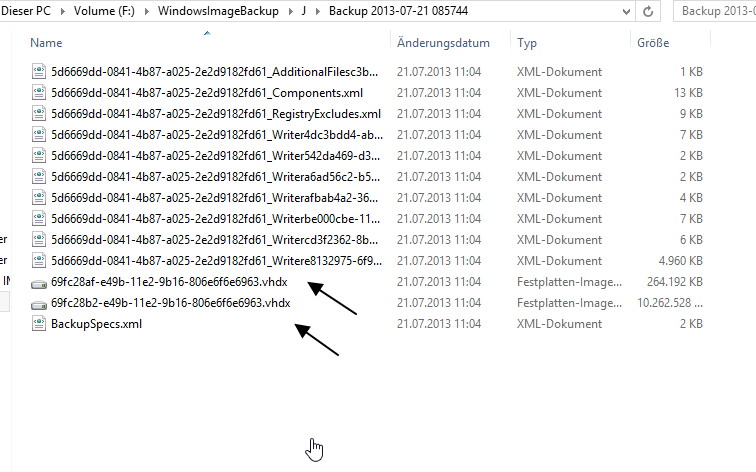Click BackupSpecs.xml file icon

coord(39,324)
